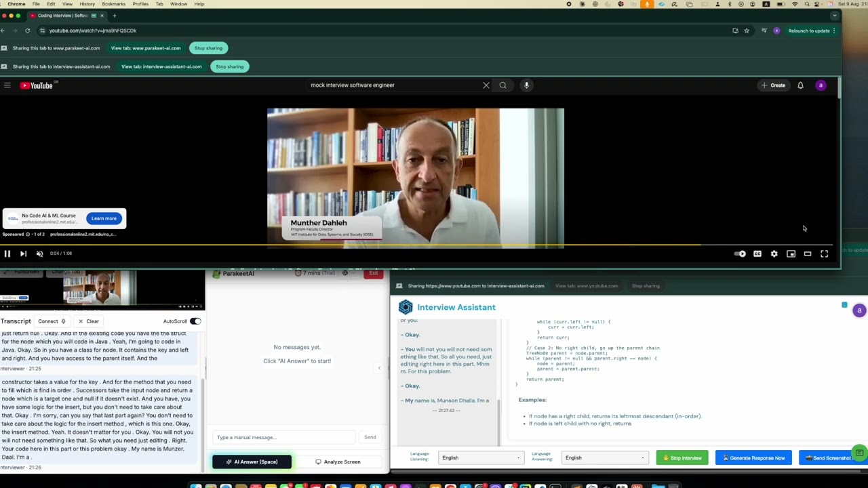Click Learn more on the ad
The height and width of the screenshot is (488, 868).
point(104,218)
